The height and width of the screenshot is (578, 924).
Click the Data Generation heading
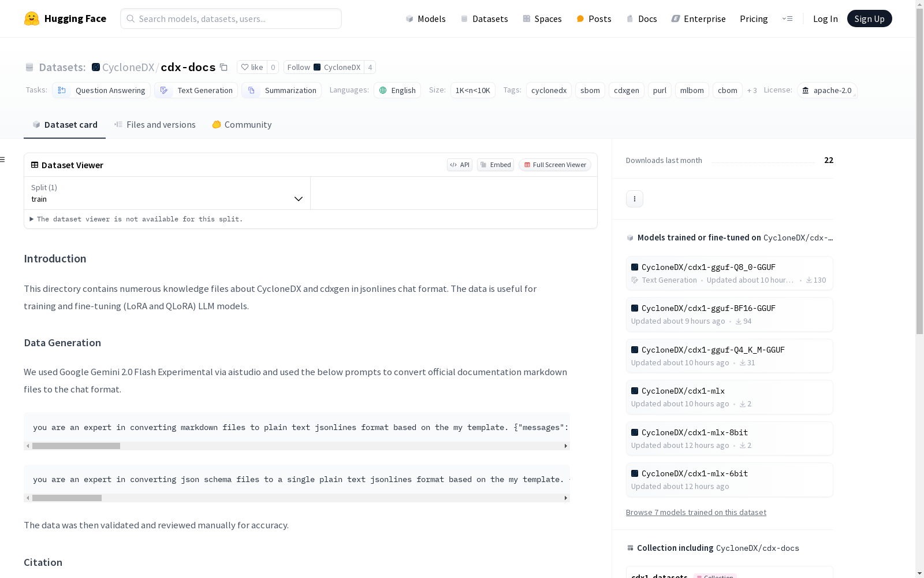click(62, 343)
